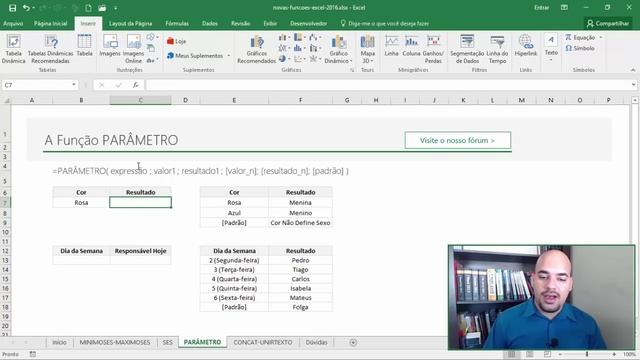Click the Save icon in quick access toolbar

(x=13, y=8)
